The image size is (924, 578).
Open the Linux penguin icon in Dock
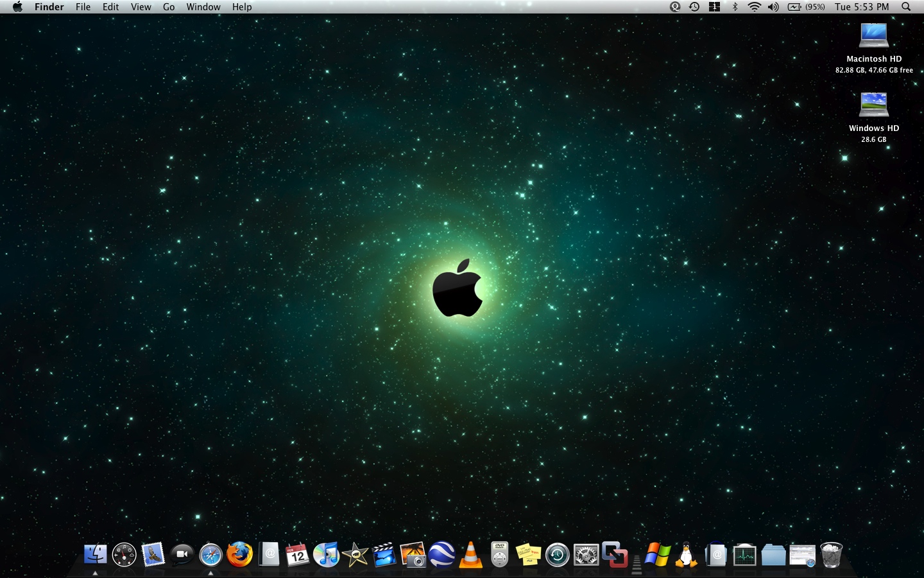tap(687, 555)
